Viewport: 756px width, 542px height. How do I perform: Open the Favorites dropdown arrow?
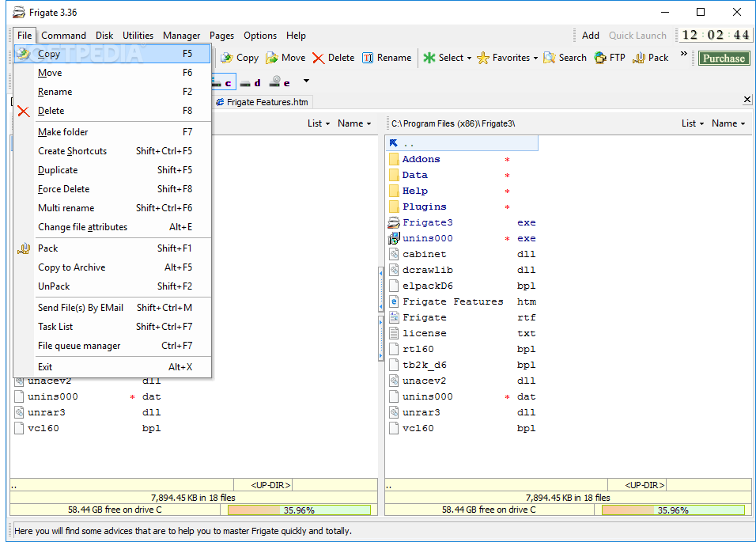[535, 59]
